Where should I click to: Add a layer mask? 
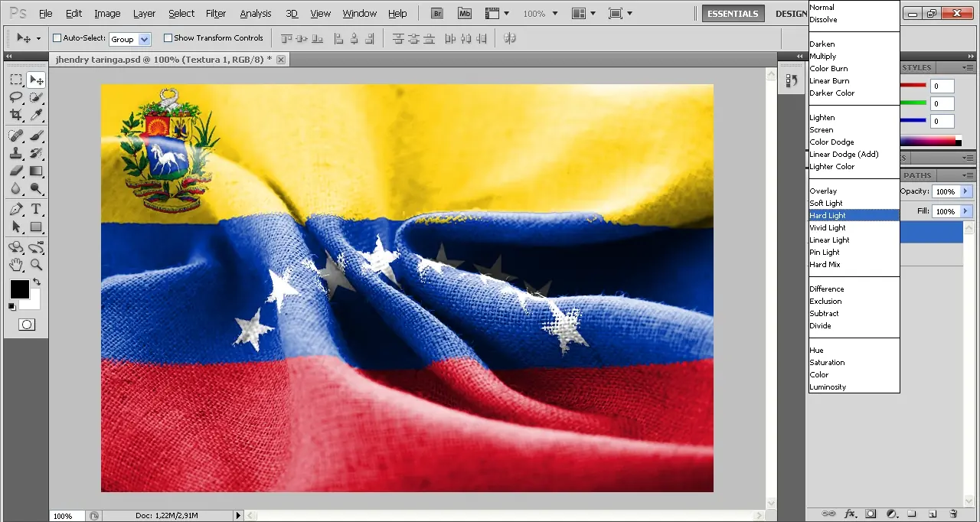[x=871, y=514]
